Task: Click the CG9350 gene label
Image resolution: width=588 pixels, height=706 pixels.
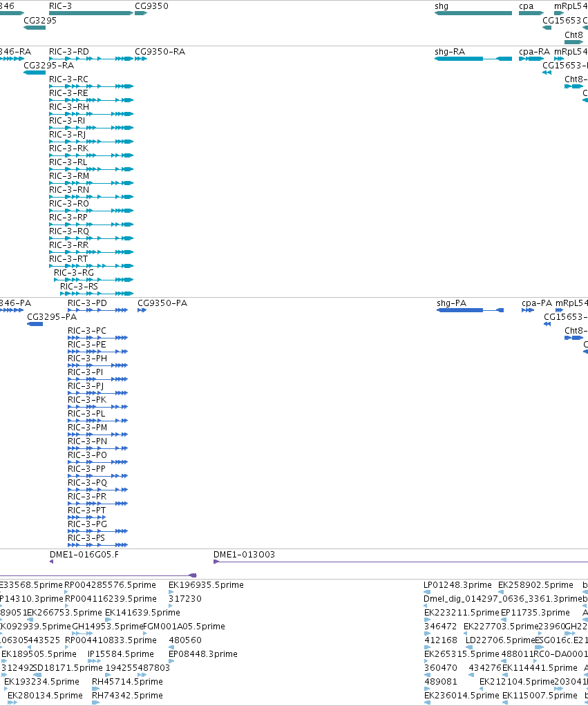Action: tap(152, 6)
